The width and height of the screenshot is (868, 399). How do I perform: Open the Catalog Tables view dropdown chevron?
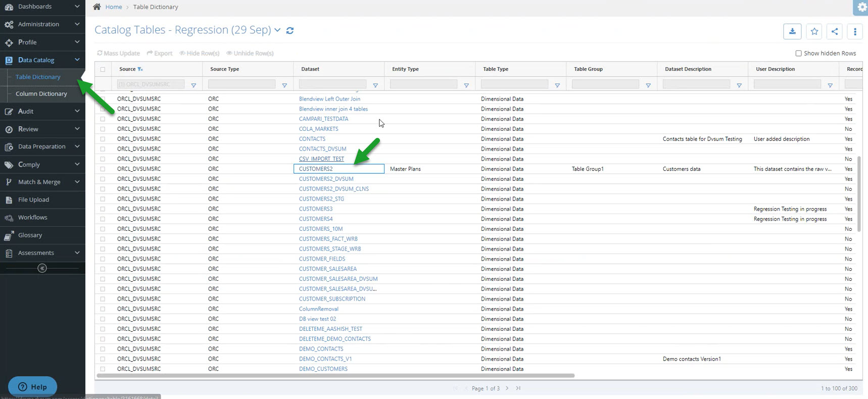[x=277, y=30]
